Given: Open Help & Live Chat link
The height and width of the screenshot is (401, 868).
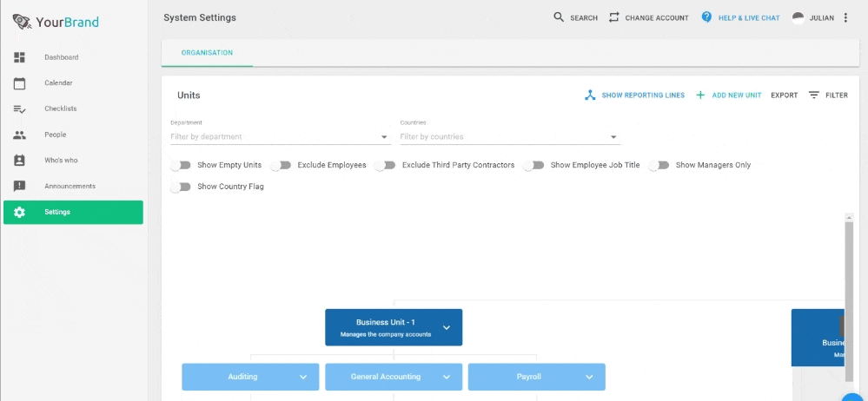Looking at the screenshot, I should [749, 18].
